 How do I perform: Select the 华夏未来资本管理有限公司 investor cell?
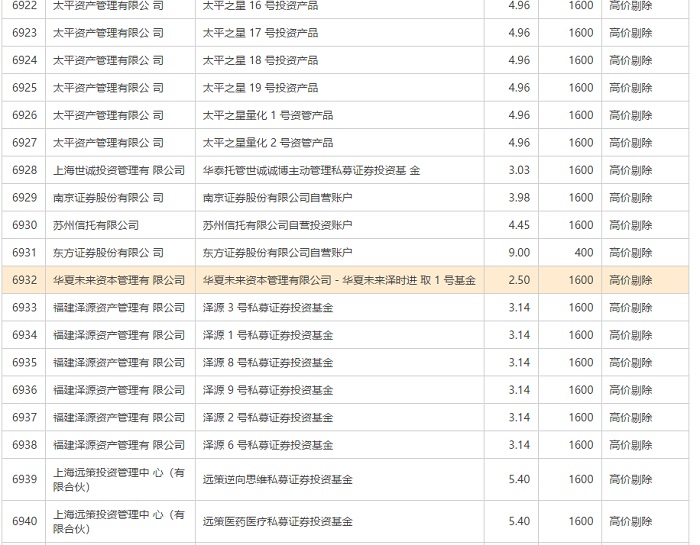(x=119, y=280)
